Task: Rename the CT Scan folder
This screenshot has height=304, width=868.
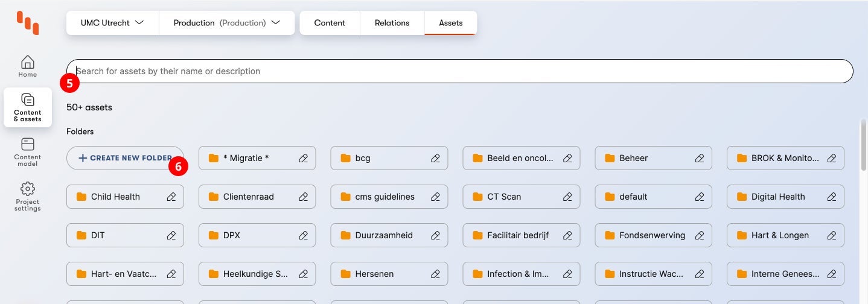Action: tap(567, 197)
